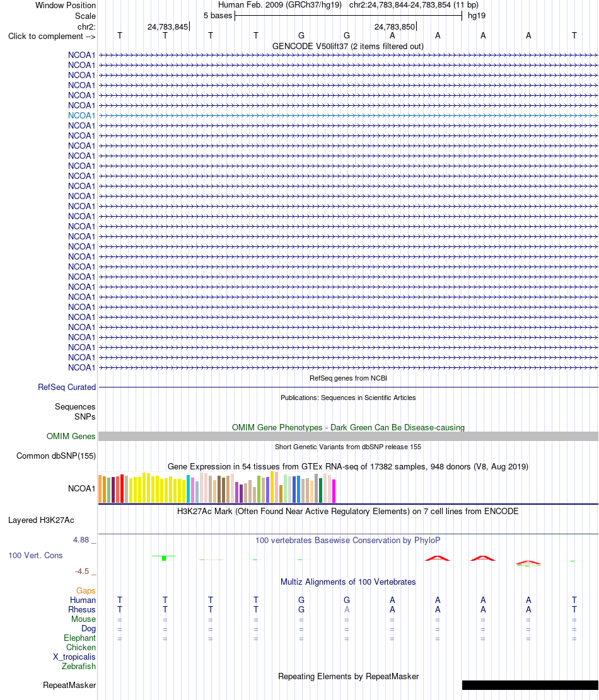Open the 'Gene Expression in 54 tissues from GTEx' title

pos(348,466)
